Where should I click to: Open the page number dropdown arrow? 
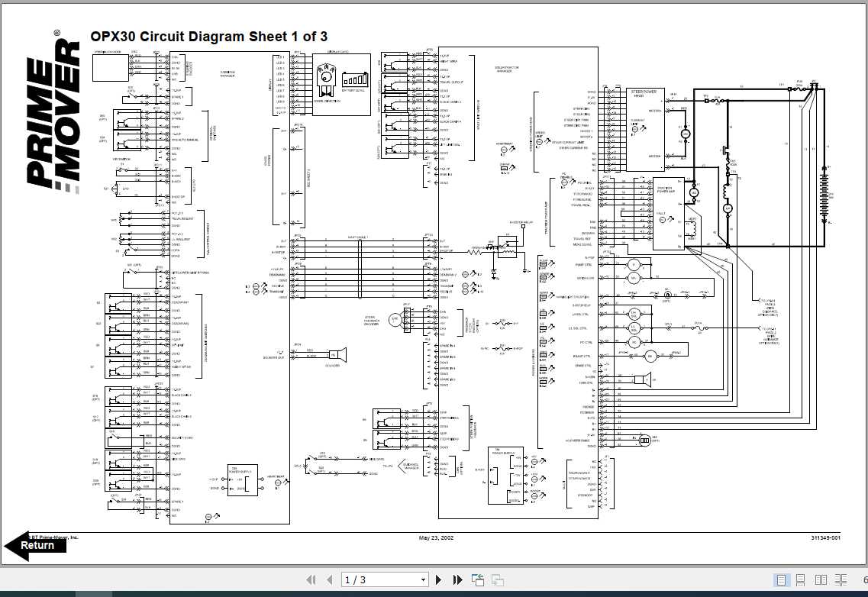click(x=423, y=580)
